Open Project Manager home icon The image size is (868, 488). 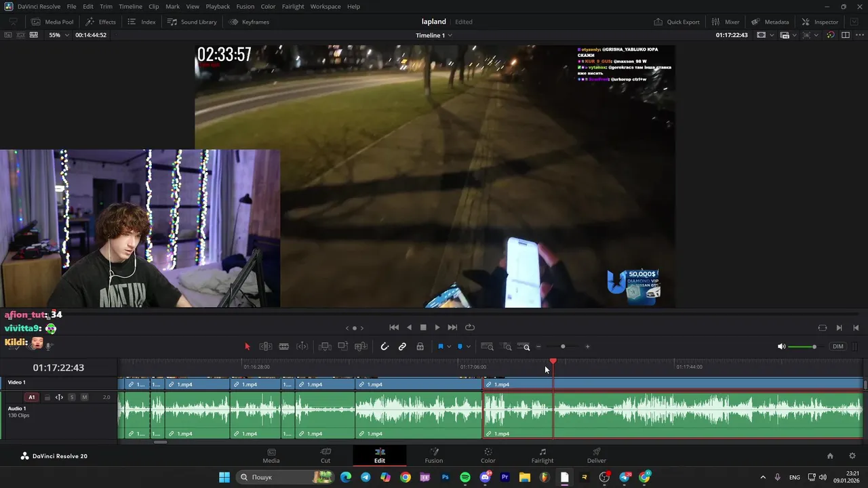[x=830, y=456]
